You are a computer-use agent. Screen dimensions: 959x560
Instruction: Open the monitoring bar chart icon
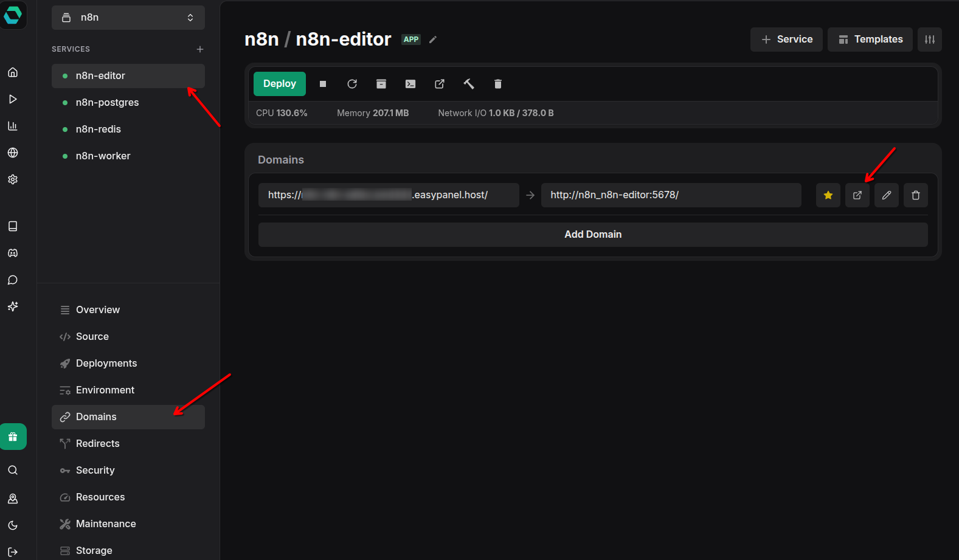(13, 126)
